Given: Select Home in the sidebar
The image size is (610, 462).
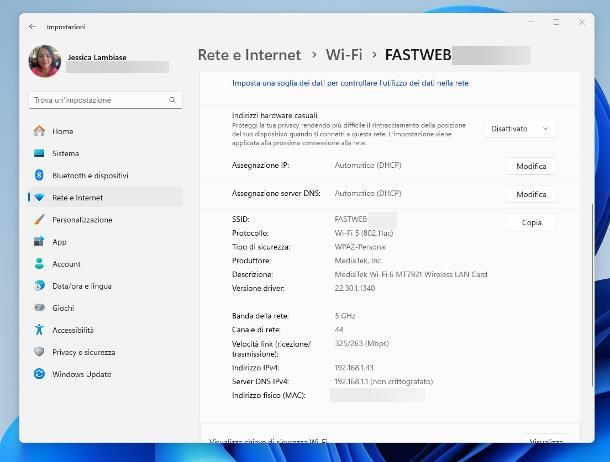Looking at the screenshot, I should click(105, 131).
